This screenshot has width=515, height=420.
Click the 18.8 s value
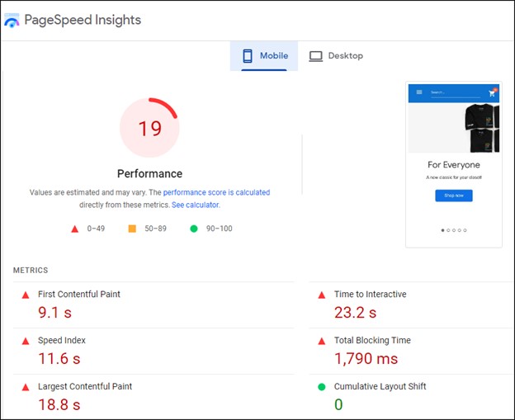(x=59, y=404)
